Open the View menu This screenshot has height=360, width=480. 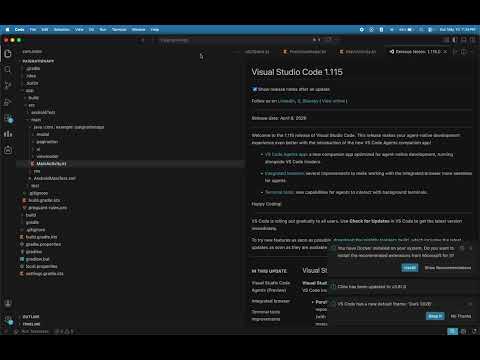click(x=79, y=29)
